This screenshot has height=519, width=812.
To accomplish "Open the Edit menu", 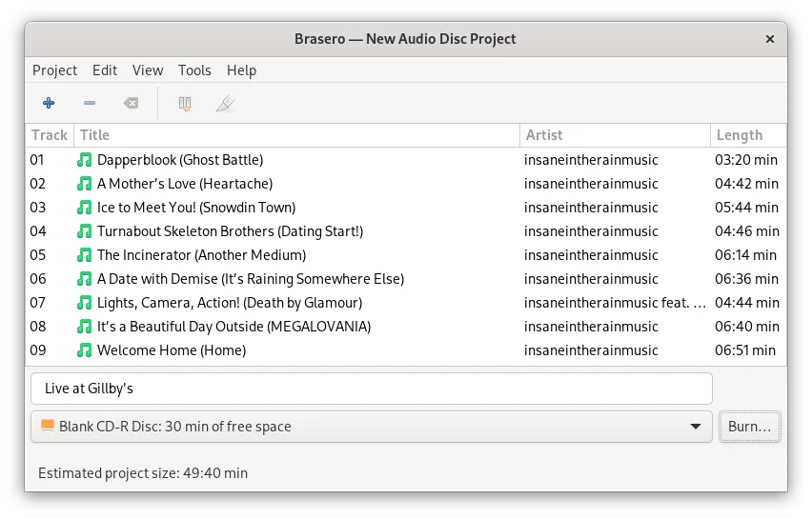I will click(x=105, y=70).
